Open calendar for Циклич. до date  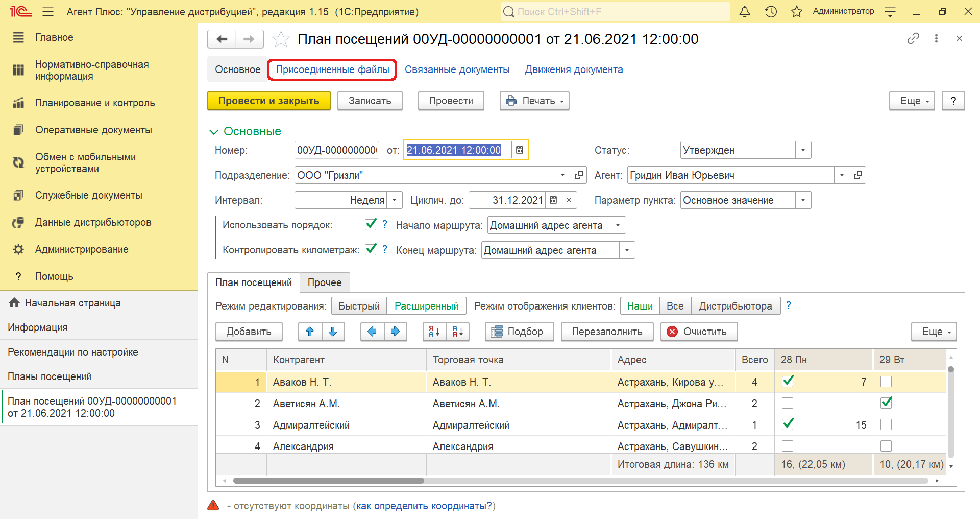(x=553, y=200)
